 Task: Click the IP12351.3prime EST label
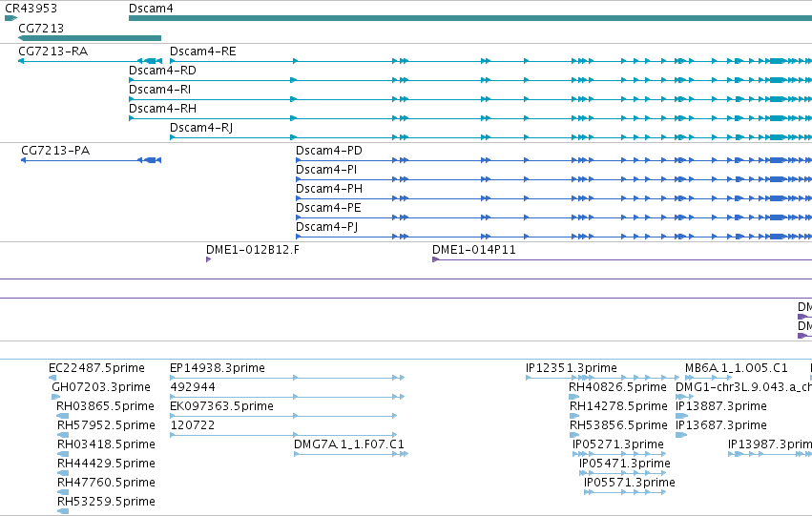coord(572,368)
